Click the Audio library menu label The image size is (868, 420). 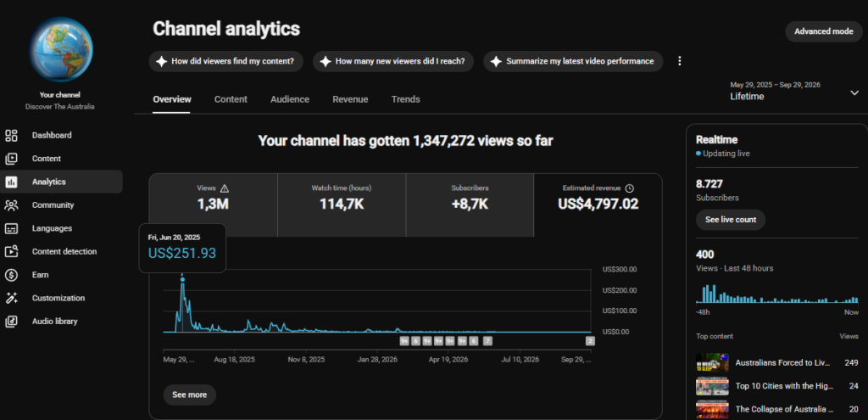coord(54,322)
